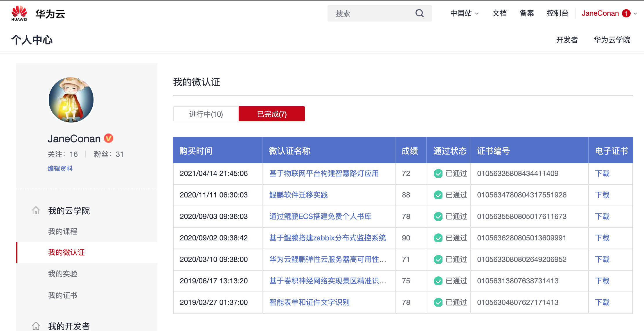Open the 鲲鹏软件迁移实践 certification link

[298, 195]
